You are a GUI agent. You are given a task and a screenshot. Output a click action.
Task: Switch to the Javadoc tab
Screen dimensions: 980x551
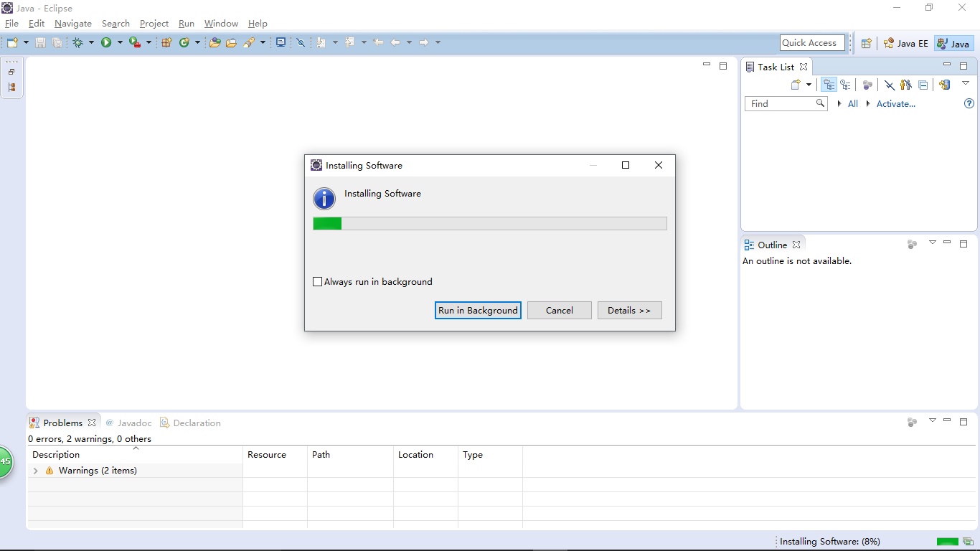pos(128,423)
